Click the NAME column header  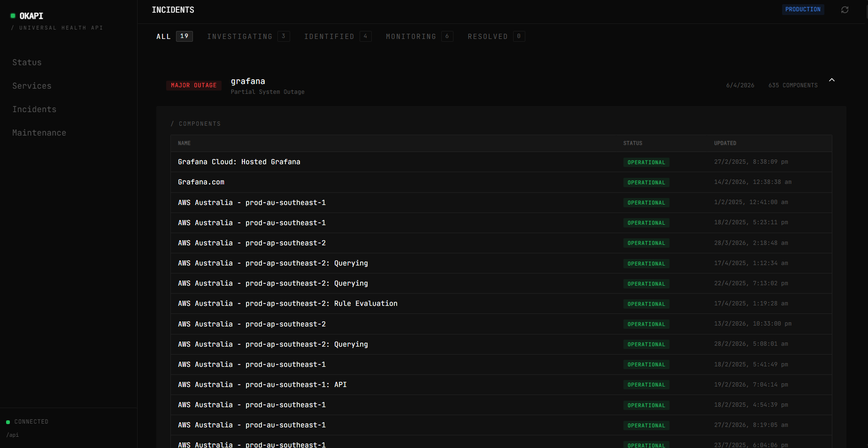(184, 143)
